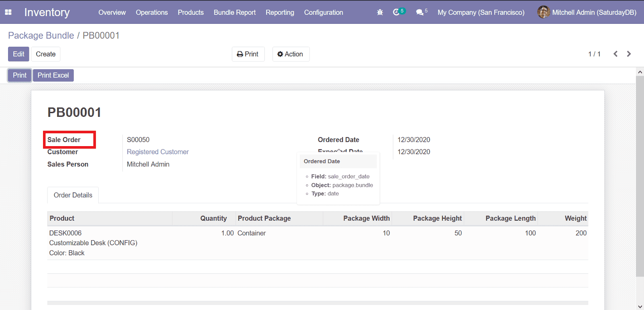Open the Products menu
This screenshot has width=644, height=310.
(x=191, y=12)
